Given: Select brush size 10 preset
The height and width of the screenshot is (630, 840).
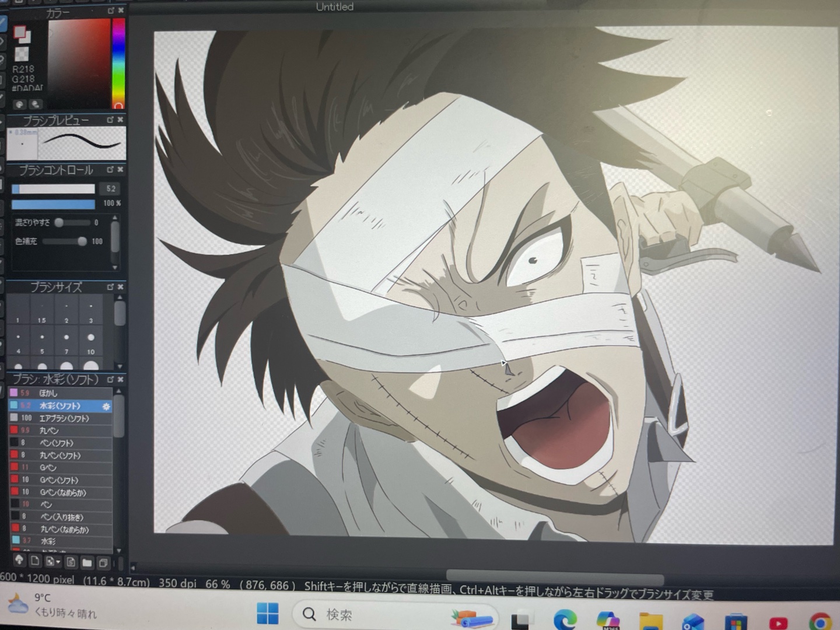Looking at the screenshot, I should 91,338.
